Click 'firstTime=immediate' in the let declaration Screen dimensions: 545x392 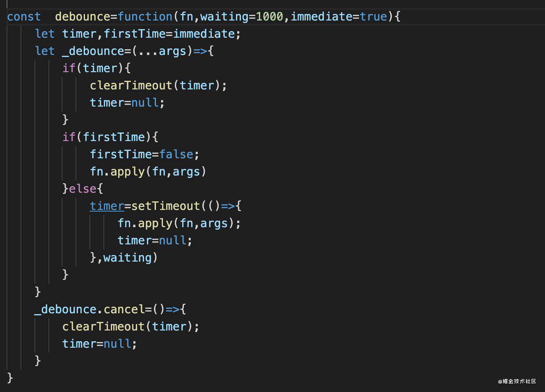click(x=169, y=34)
